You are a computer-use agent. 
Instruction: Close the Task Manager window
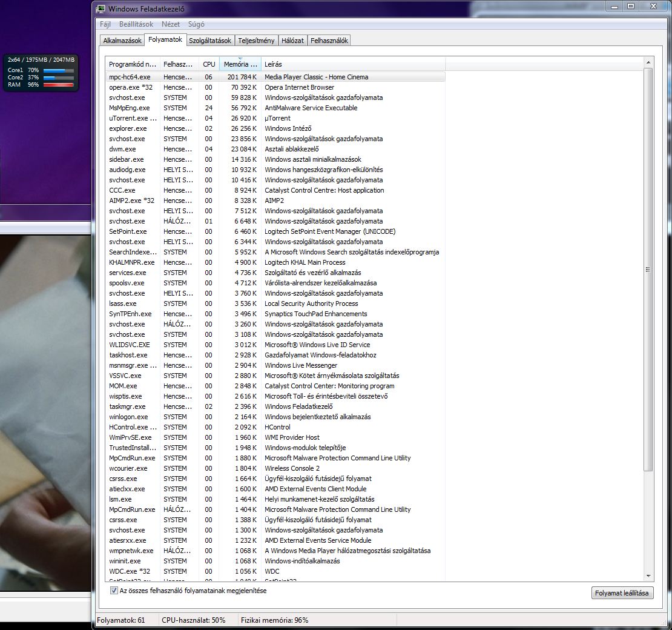click(654, 7)
